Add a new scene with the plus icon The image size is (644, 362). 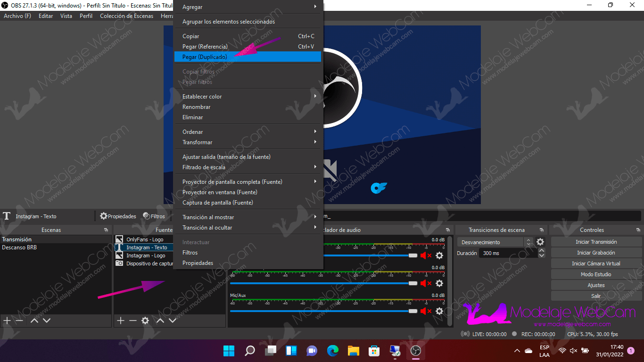click(x=7, y=321)
